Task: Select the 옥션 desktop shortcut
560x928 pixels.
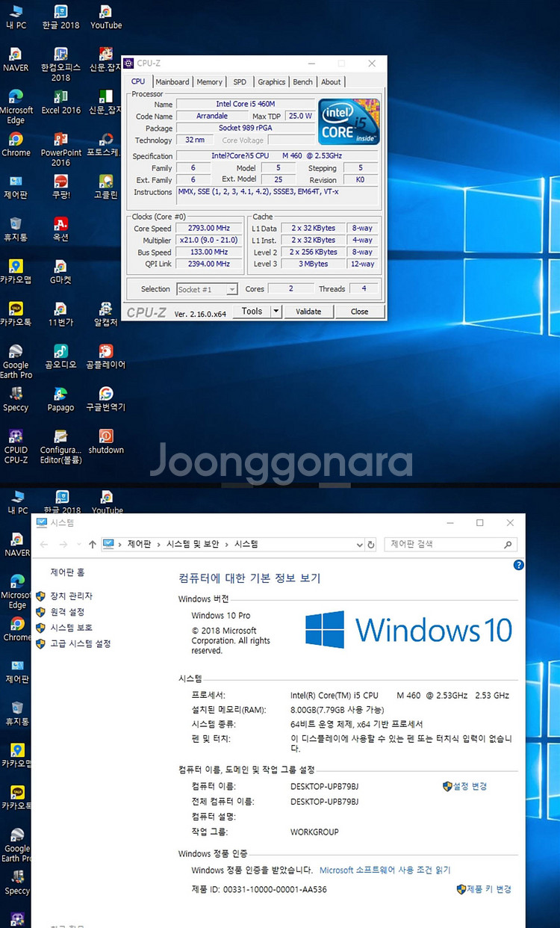Action: 60,229
